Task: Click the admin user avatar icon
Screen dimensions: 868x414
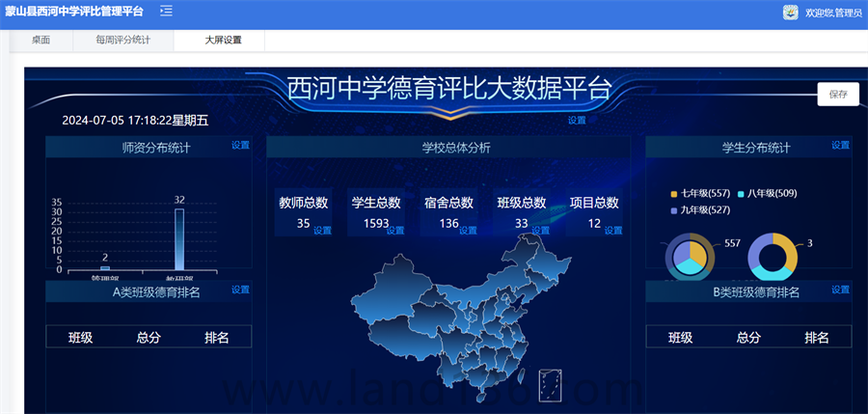Action: point(790,12)
